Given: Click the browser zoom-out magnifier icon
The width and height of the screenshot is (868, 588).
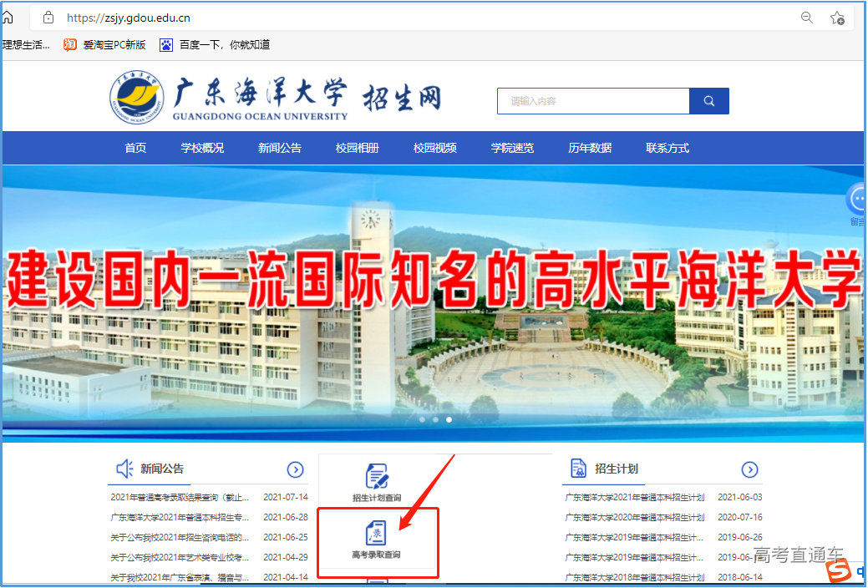Looking at the screenshot, I should coord(805,16).
